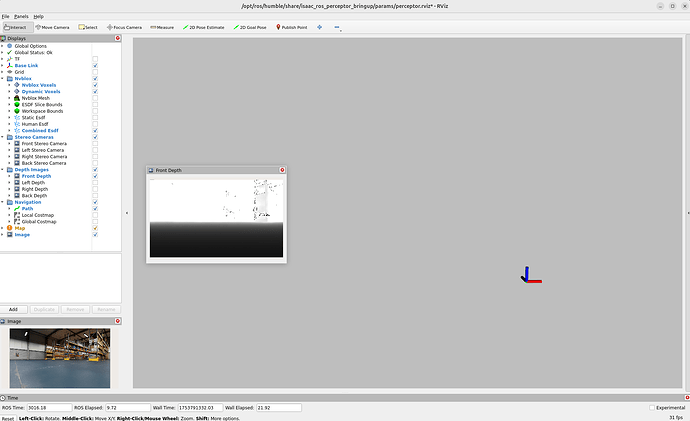Use the 2D Goal Pose tool

250,27
